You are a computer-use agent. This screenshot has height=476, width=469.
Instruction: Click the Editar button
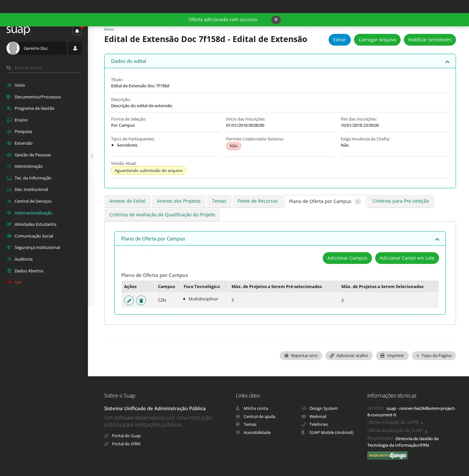[x=339, y=40]
